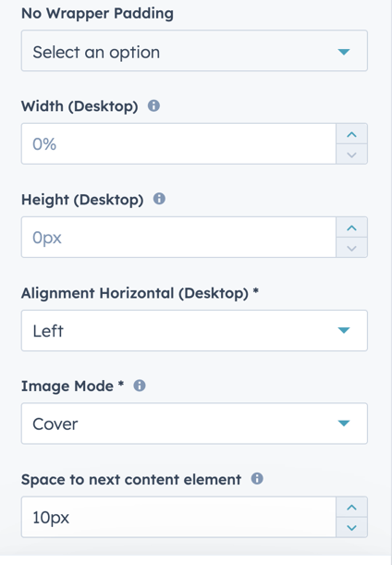Click the Image Mode label text

67,386
